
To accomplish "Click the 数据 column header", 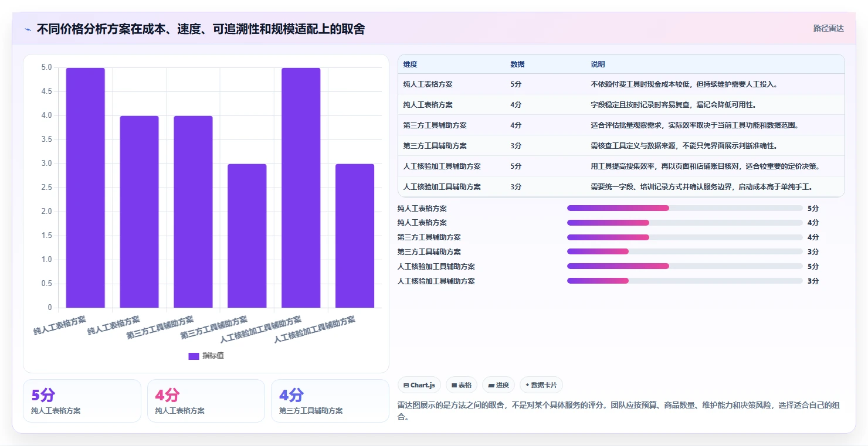I will 517,64.
